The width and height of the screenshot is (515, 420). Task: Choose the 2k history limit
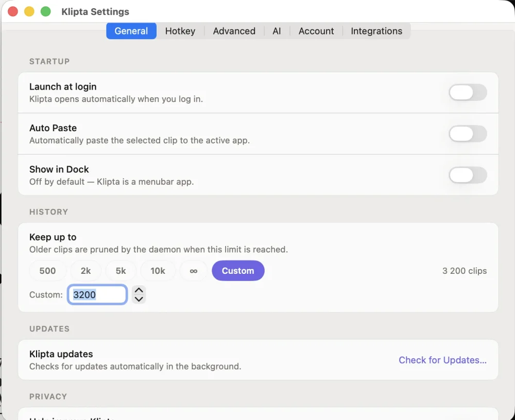pyautogui.click(x=85, y=271)
